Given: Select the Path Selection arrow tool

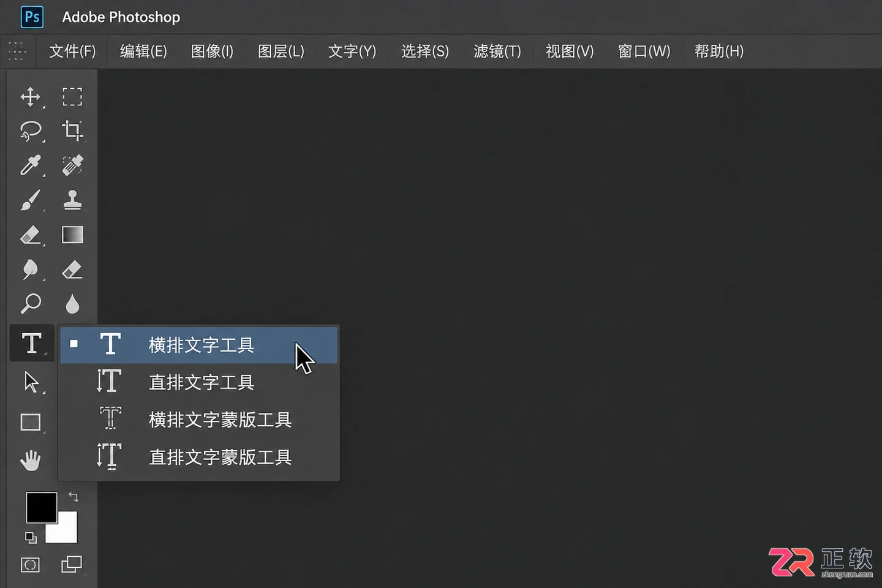Looking at the screenshot, I should coord(31,382).
